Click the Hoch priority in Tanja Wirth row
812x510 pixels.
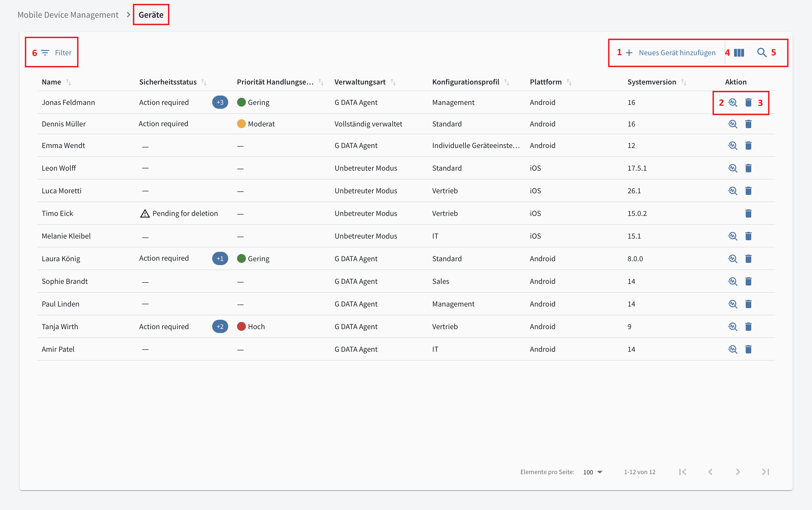coord(251,327)
